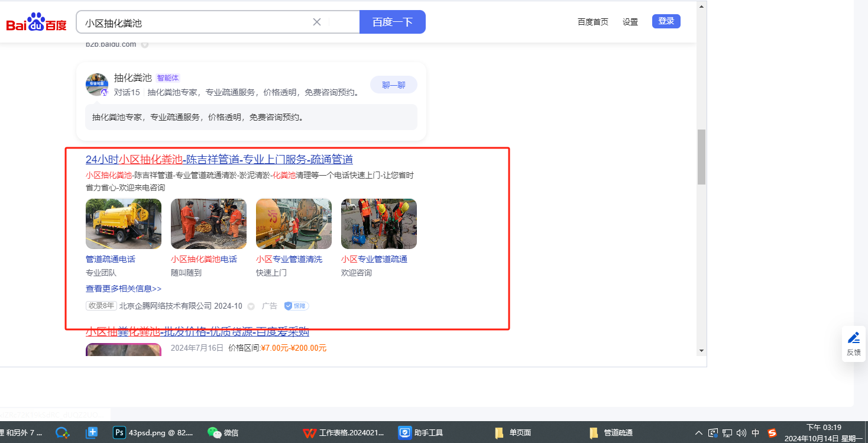
Task: Click the search box containing 小区抽化粪池
Action: pyautogui.click(x=195, y=22)
